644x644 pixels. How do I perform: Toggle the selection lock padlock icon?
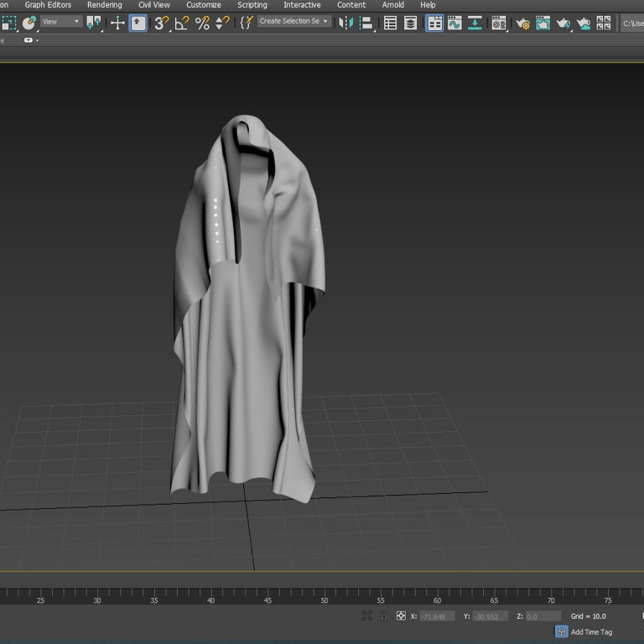point(384,615)
